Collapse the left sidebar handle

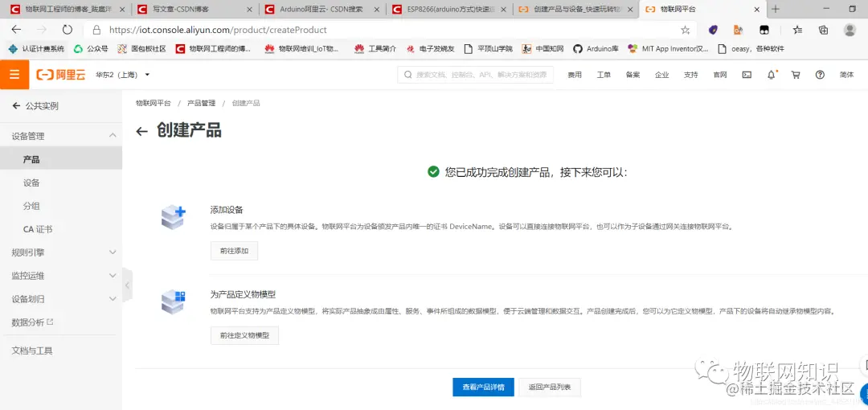tap(127, 285)
